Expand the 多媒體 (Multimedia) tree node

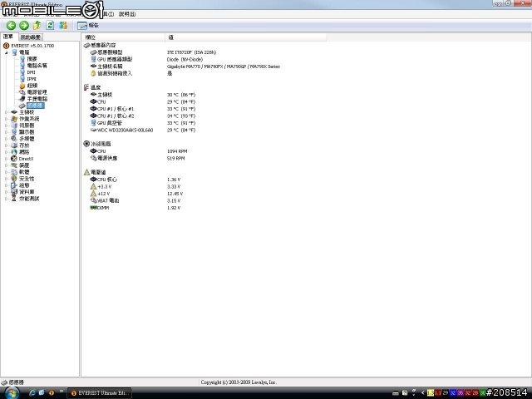click(x=6, y=139)
